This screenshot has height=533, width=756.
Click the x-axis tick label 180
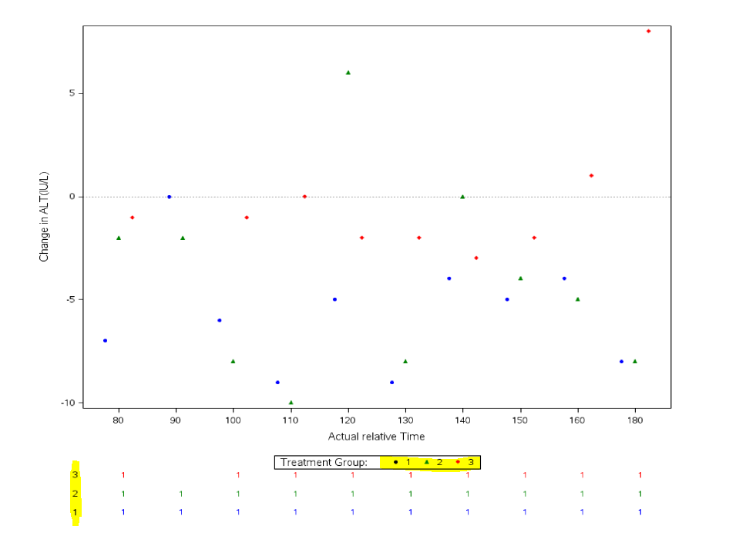coord(635,420)
